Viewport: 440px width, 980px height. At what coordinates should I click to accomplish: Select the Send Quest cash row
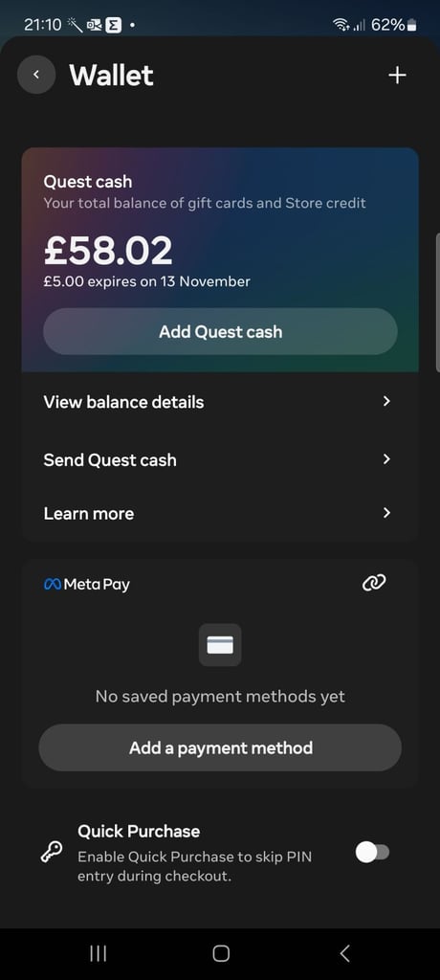tap(220, 459)
